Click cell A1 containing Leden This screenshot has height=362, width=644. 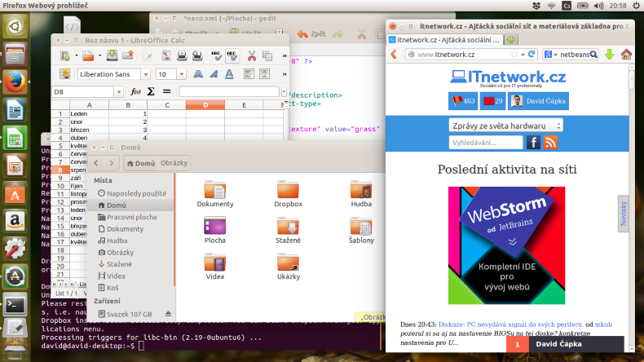(x=89, y=114)
